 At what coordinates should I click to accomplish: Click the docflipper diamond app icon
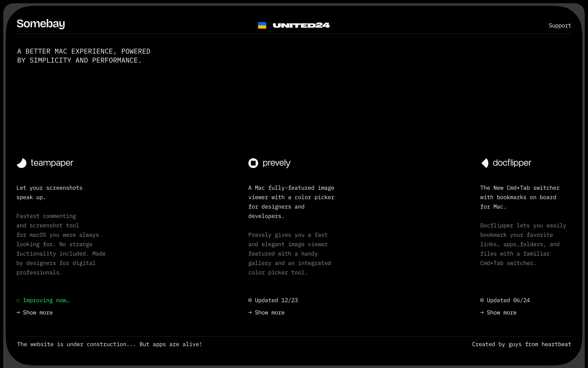(x=485, y=163)
